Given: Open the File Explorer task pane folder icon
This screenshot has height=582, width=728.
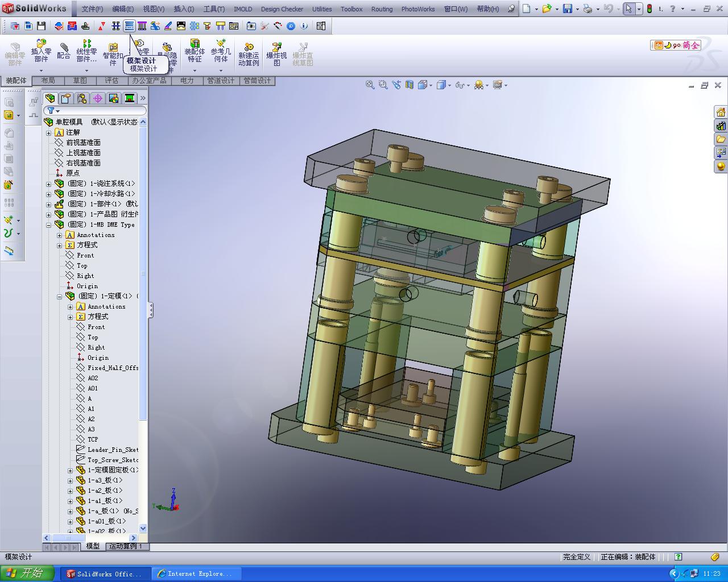Looking at the screenshot, I should pos(721,139).
